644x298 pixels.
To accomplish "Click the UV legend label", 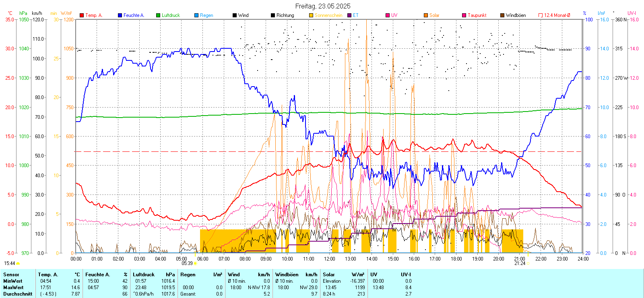I will coord(394,15).
